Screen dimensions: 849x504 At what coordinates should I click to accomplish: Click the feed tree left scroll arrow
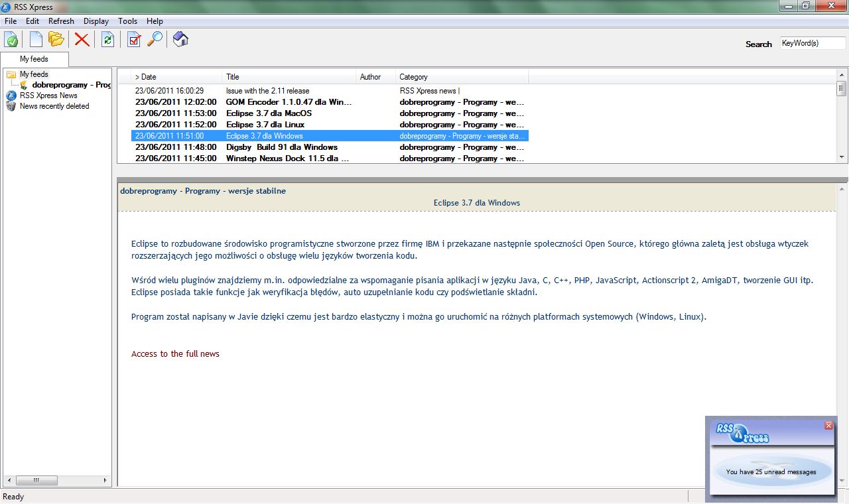pos(9,480)
